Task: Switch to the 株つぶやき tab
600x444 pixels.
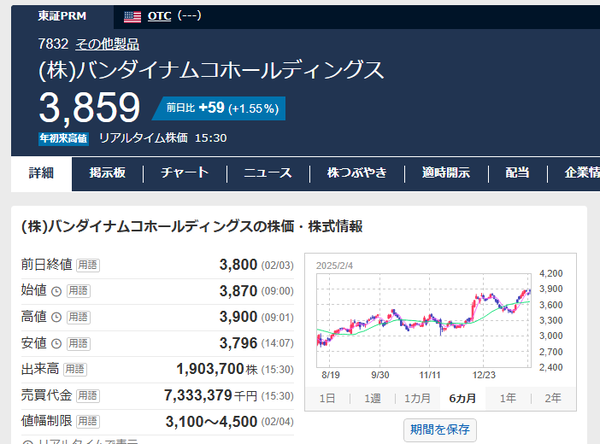Action: click(x=357, y=173)
